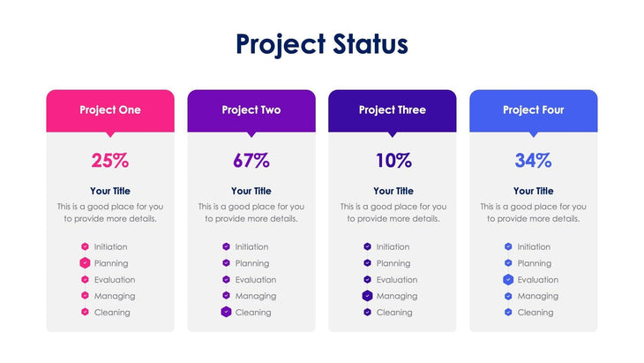The image size is (644, 363).
Task: Toggle the purple Cleaning checkmark in Project Two
Action: (226, 312)
